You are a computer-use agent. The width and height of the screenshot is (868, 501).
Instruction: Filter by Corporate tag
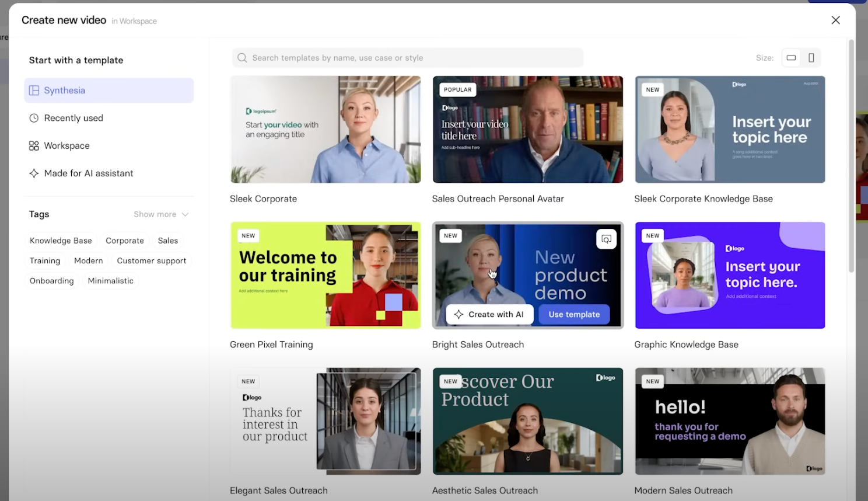tap(125, 241)
